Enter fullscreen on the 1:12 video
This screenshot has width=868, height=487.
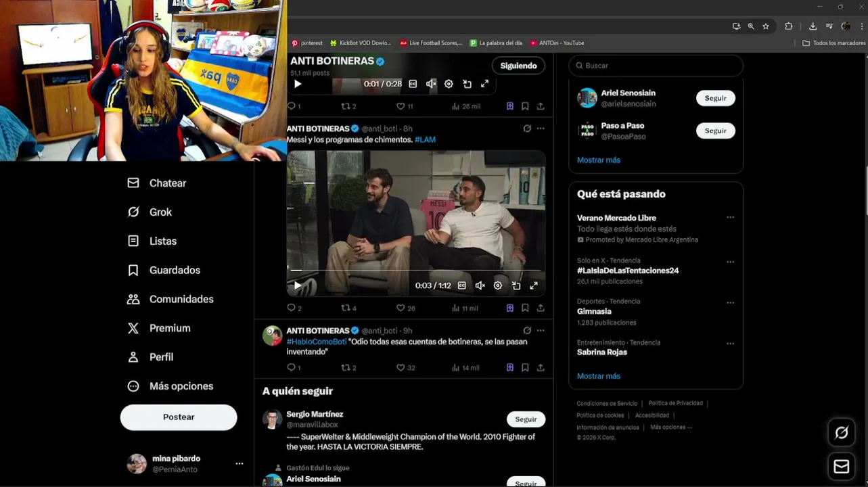(x=534, y=285)
